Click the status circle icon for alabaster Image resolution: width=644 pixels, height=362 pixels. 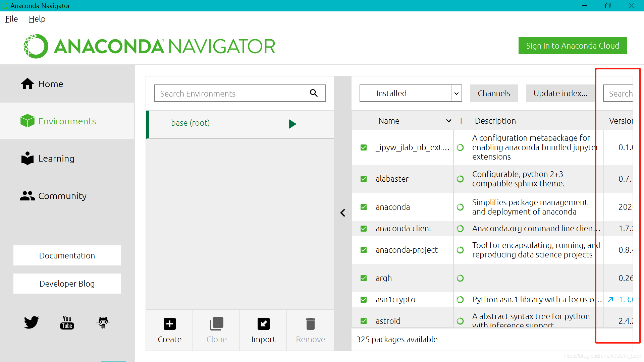pos(460,179)
